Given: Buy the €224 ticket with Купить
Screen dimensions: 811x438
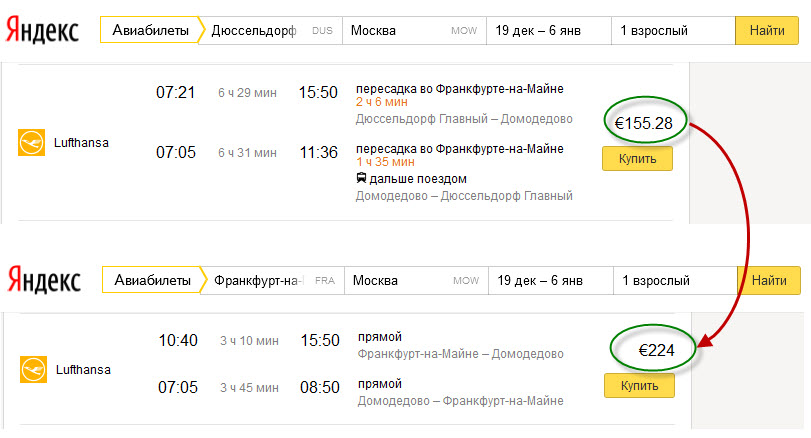Looking at the screenshot, I should point(639,385).
